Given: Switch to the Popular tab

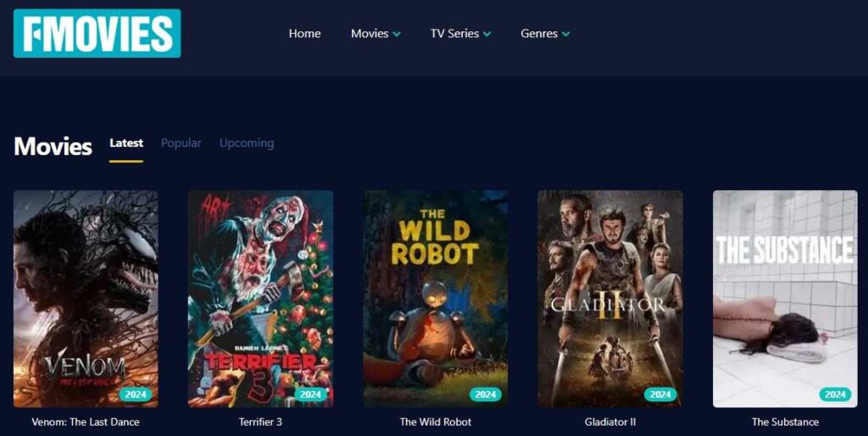Looking at the screenshot, I should 181,143.
